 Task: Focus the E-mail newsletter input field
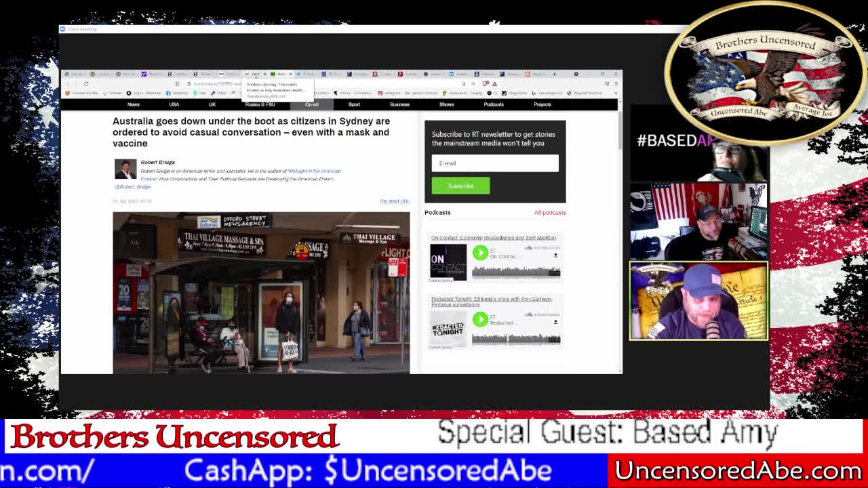(495, 163)
